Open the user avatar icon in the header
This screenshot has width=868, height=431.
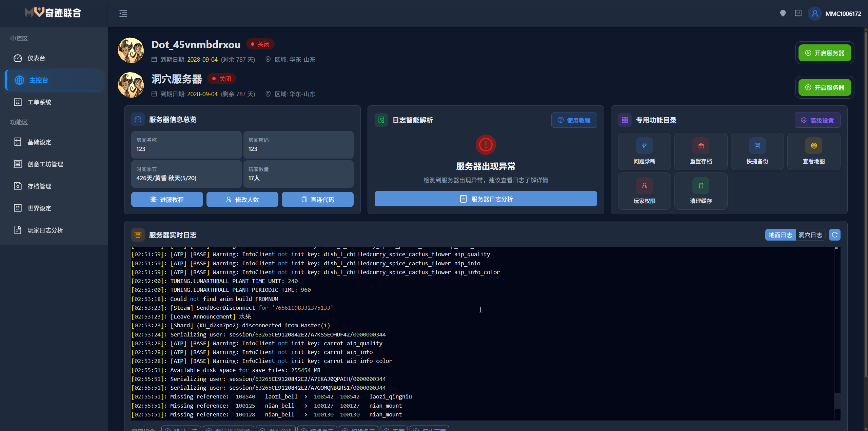pos(815,14)
